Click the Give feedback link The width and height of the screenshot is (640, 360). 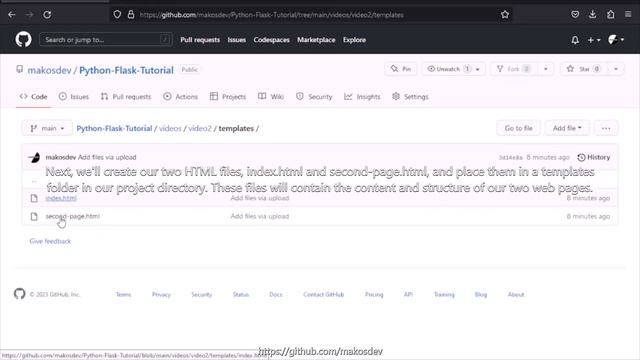point(50,241)
